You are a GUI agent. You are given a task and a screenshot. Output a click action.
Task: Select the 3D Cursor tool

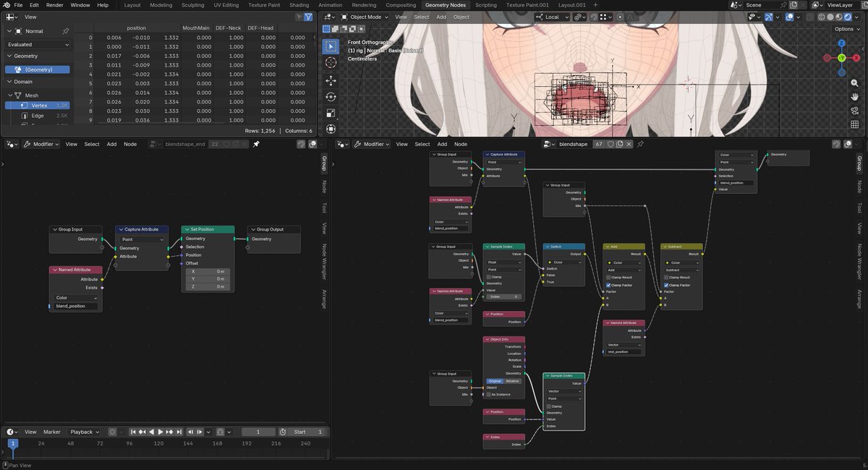331,63
